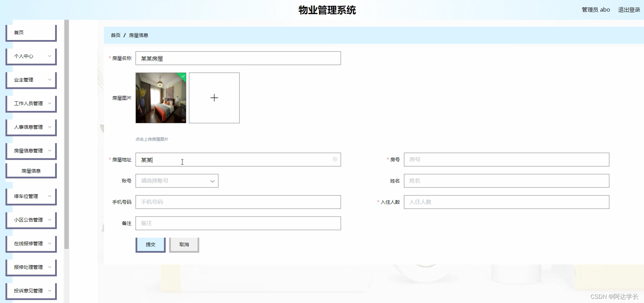Click the 物业管理系统 title text
The width and height of the screenshot is (644, 303).
327,10
